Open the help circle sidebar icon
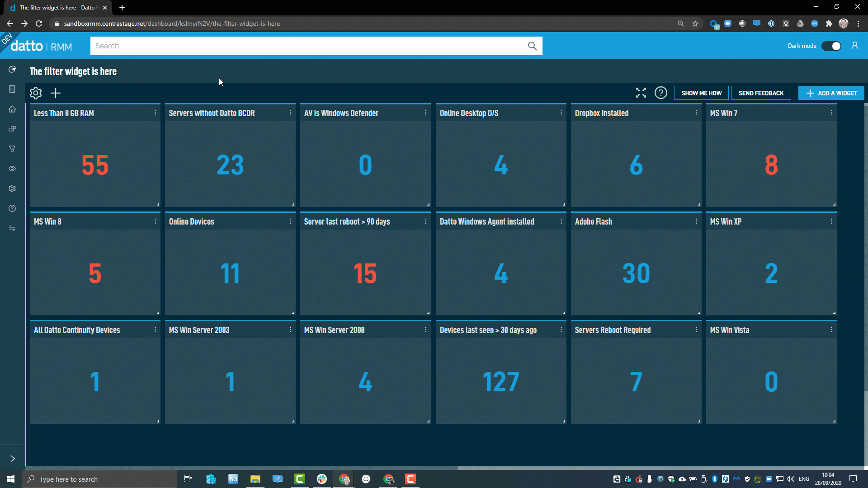The image size is (868, 488). coord(12,208)
